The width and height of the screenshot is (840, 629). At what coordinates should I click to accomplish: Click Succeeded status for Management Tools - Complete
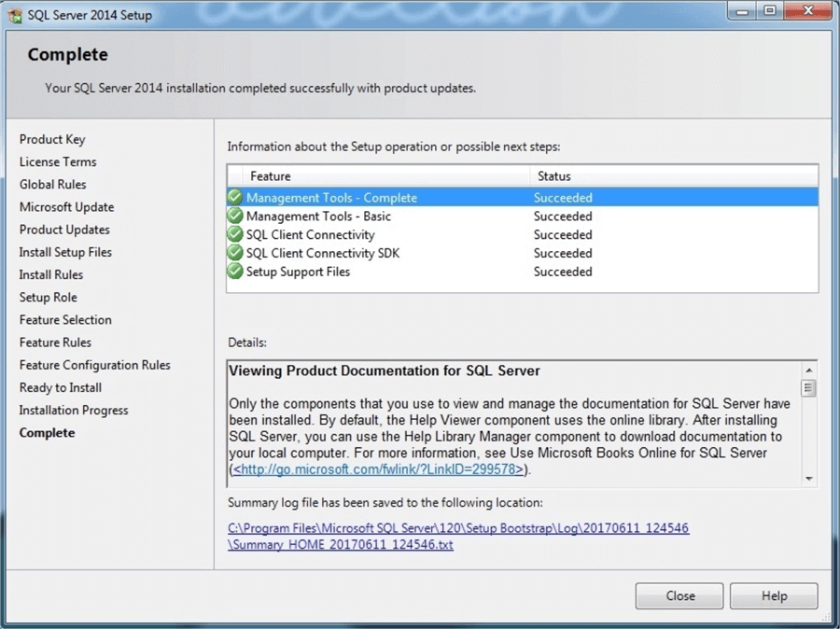(x=563, y=198)
